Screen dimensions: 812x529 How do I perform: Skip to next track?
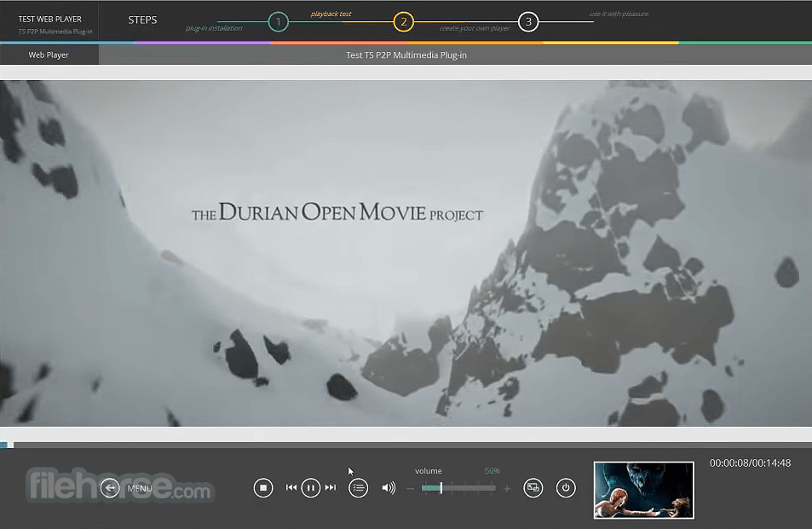pyautogui.click(x=331, y=487)
